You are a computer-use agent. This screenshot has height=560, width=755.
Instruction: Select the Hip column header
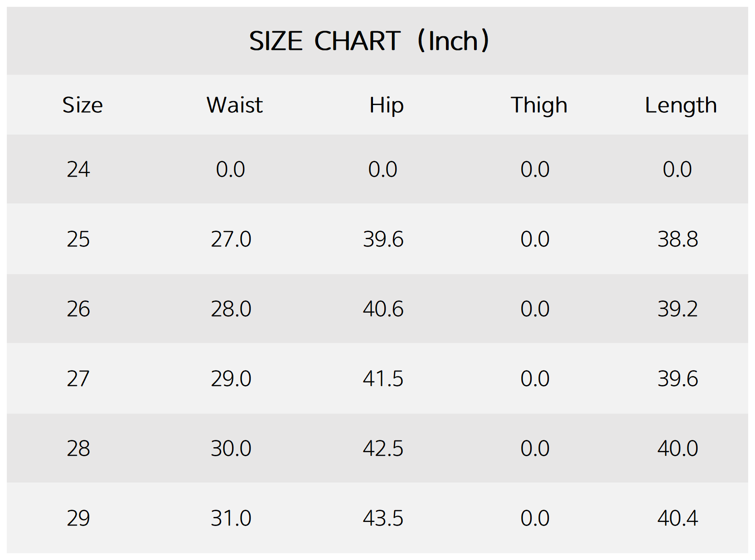[x=386, y=105]
